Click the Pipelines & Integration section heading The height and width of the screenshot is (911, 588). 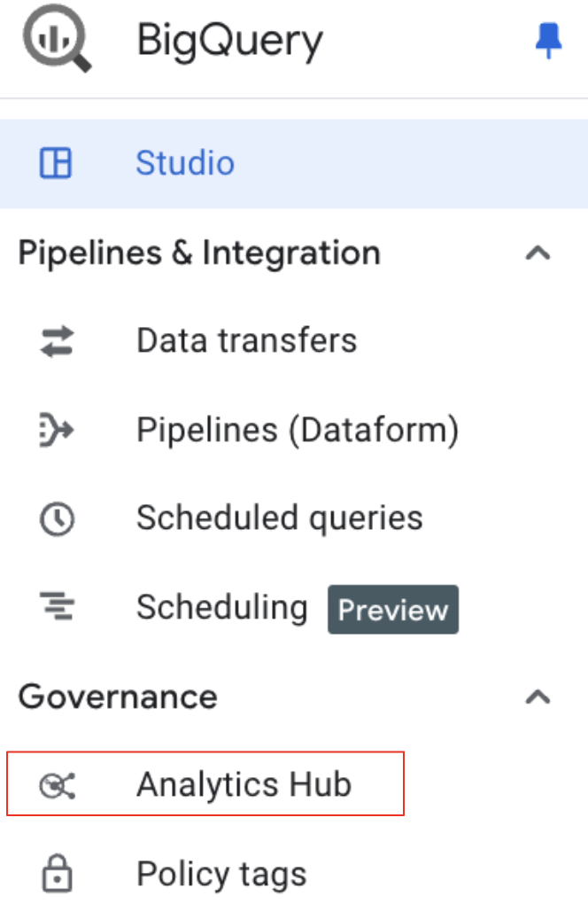pos(199,253)
